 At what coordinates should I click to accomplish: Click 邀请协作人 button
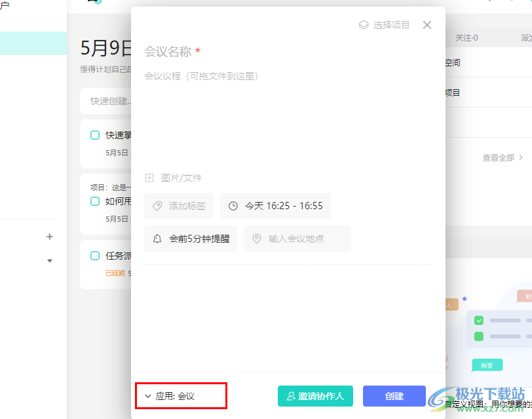pyautogui.click(x=316, y=396)
